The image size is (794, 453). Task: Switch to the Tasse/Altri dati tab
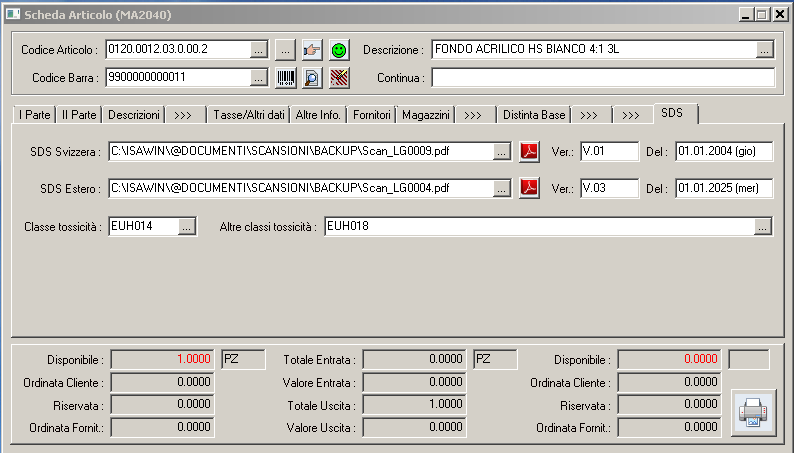coord(249,115)
